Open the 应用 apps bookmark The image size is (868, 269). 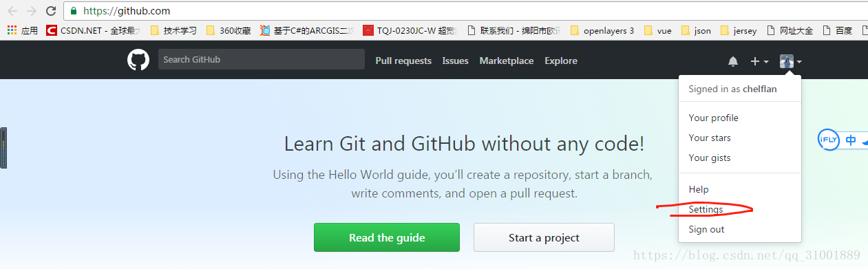coord(23,30)
